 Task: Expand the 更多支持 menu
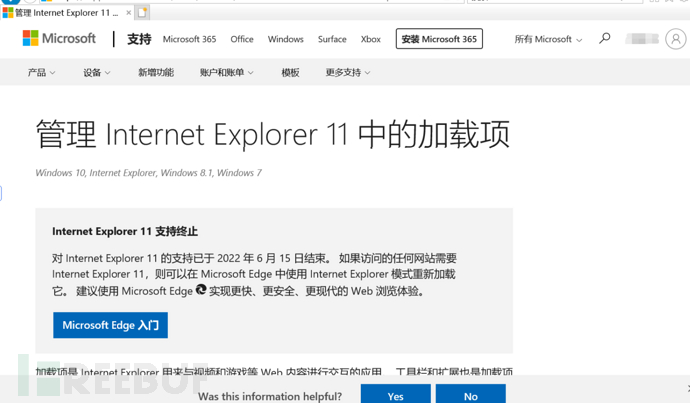(348, 73)
